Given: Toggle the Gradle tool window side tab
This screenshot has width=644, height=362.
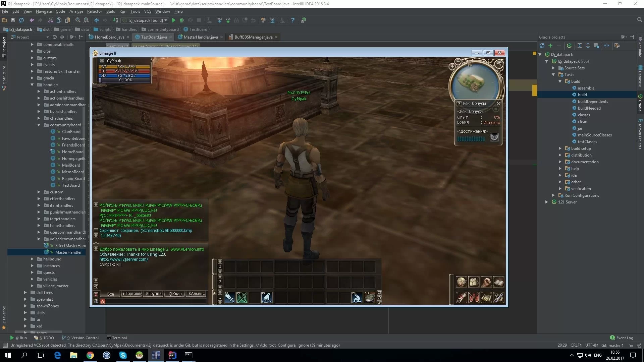Looking at the screenshot, I should coord(640,103).
